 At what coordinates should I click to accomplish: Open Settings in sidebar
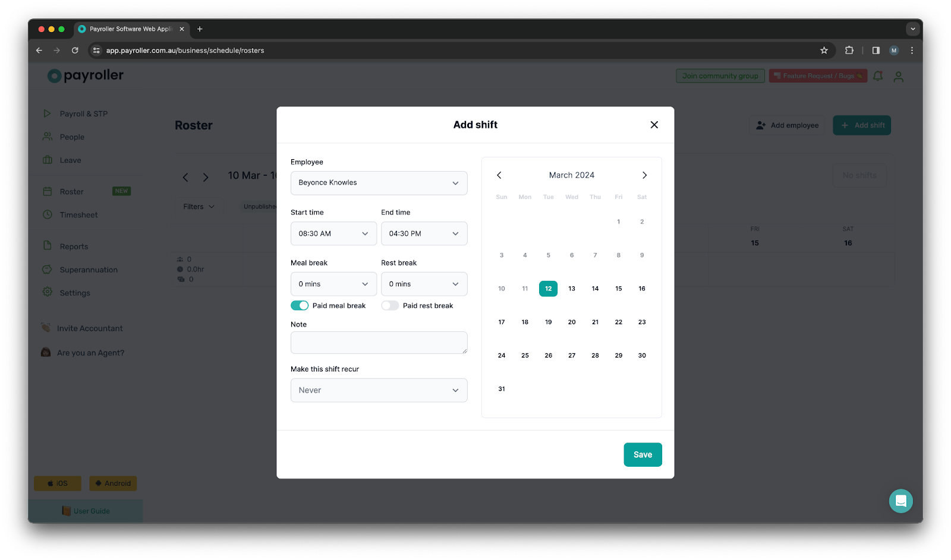75,293
